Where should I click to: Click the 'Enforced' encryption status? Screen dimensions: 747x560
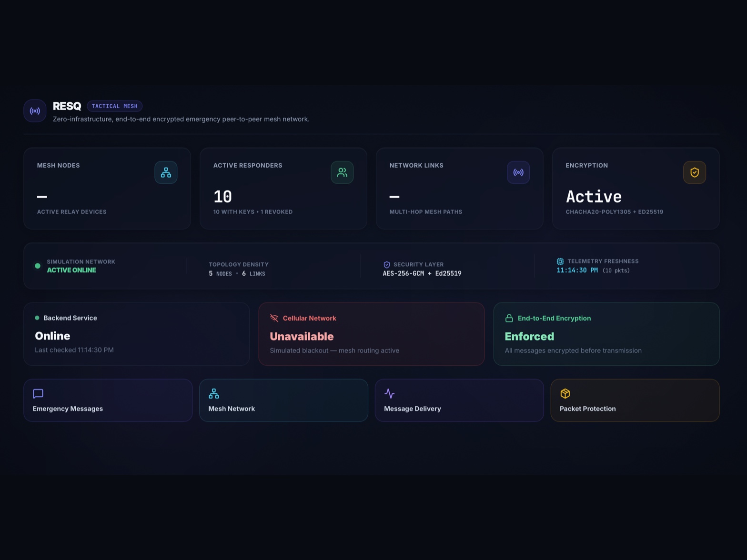point(529,336)
